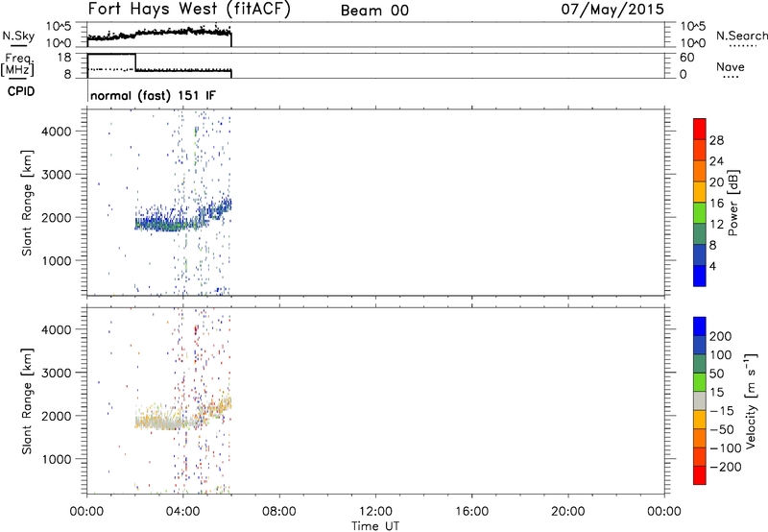Click the 'N.Search' legend label

[741, 36]
